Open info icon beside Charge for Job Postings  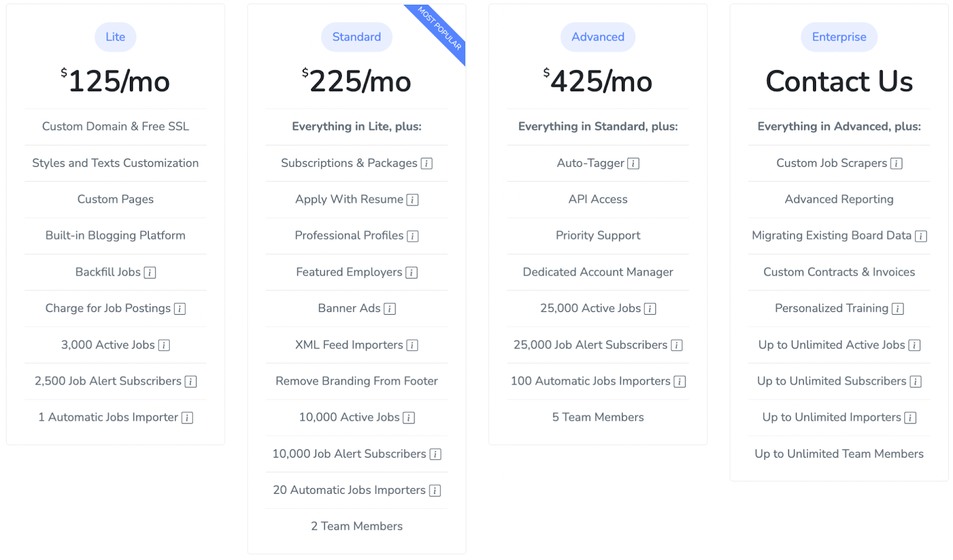pyautogui.click(x=180, y=309)
